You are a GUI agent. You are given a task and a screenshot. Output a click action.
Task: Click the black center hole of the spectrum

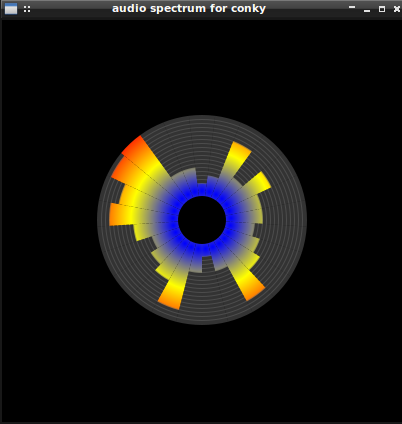point(202,220)
